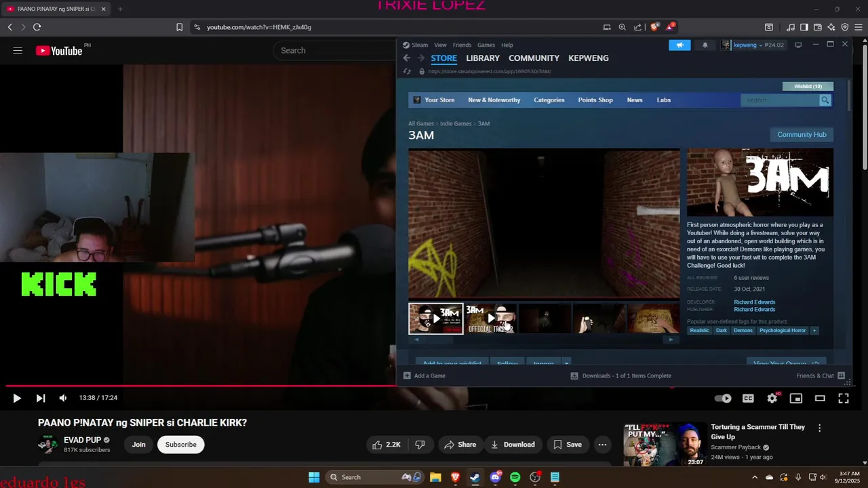
Task: Switch to Steam COMMUNITY tab
Action: pos(534,58)
